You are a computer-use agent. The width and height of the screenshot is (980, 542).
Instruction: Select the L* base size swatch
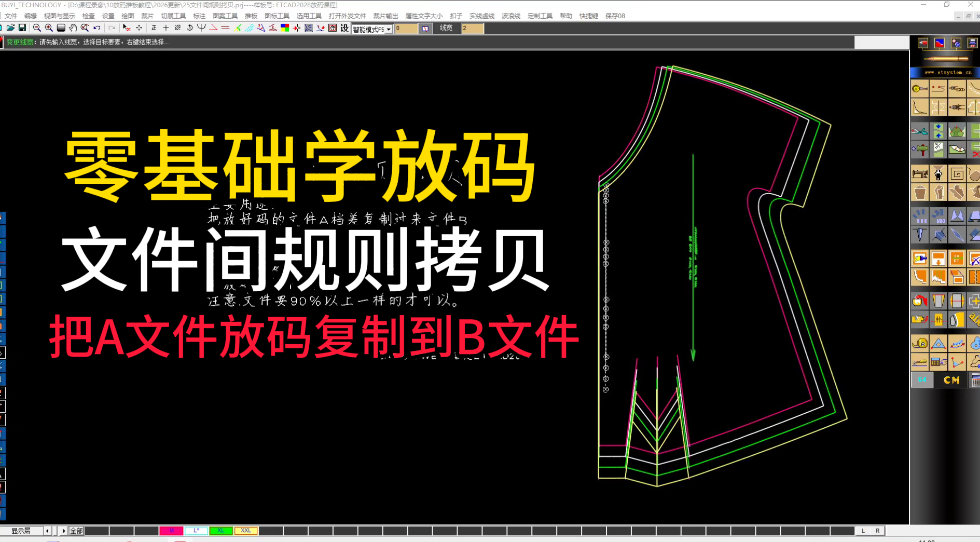tap(196, 531)
